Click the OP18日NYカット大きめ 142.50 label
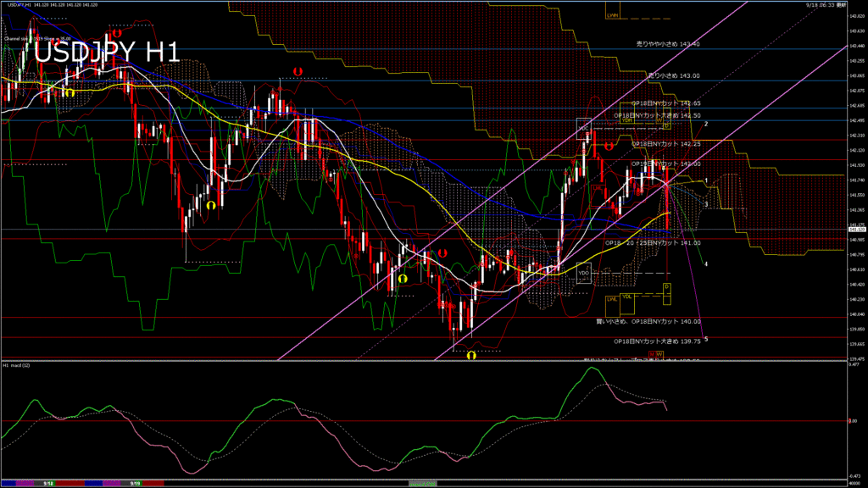This screenshot has height=488, width=868. click(x=657, y=115)
